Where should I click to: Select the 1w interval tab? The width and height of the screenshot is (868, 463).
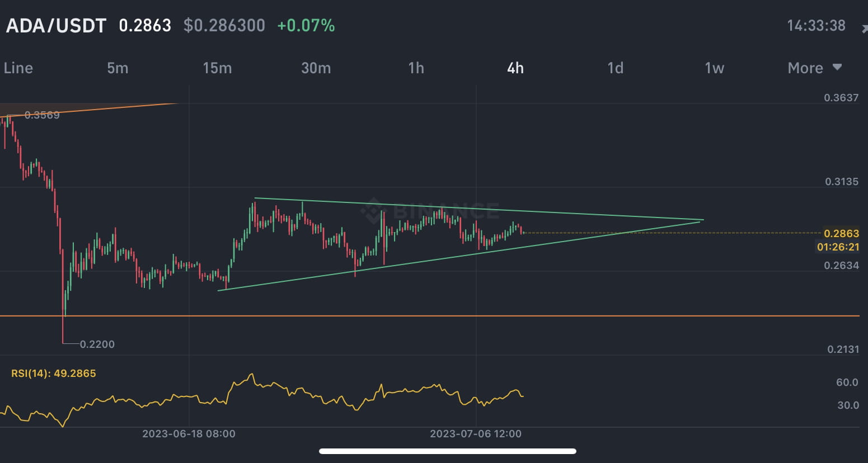pyautogui.click(x=714, y=68)
